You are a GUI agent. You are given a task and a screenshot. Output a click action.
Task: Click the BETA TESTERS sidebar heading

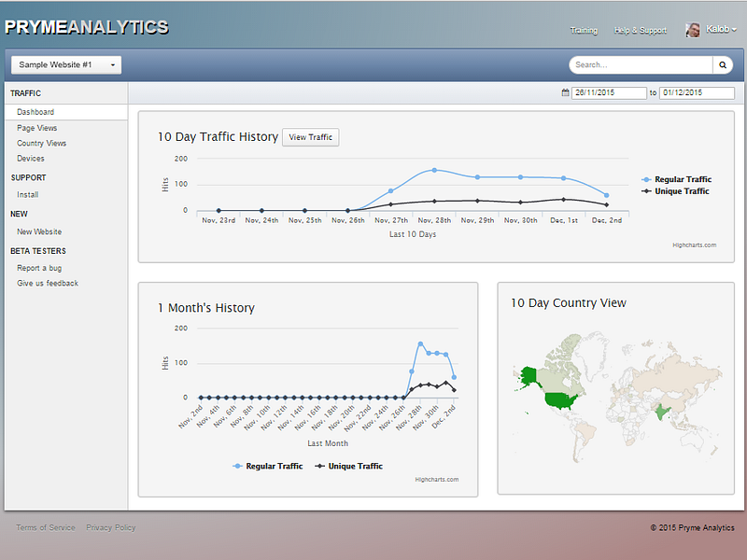coord(38,251)
